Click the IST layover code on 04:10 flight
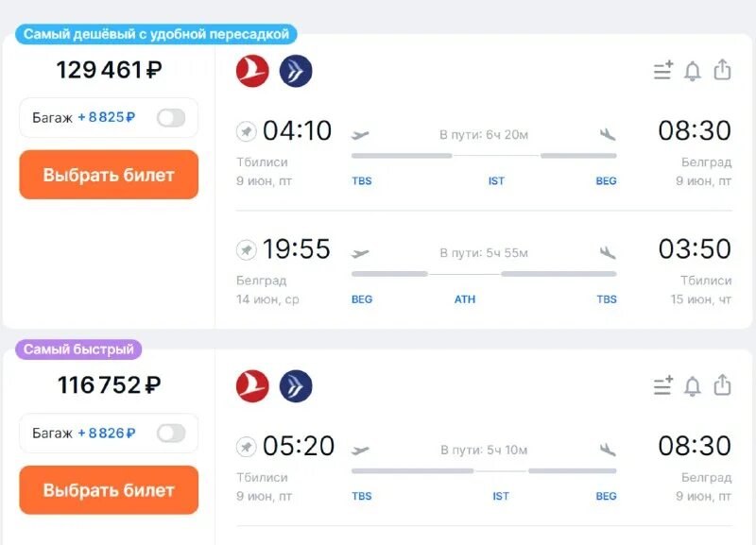The width and height of the screenshot is (756, 545). [x=496, y=181]
